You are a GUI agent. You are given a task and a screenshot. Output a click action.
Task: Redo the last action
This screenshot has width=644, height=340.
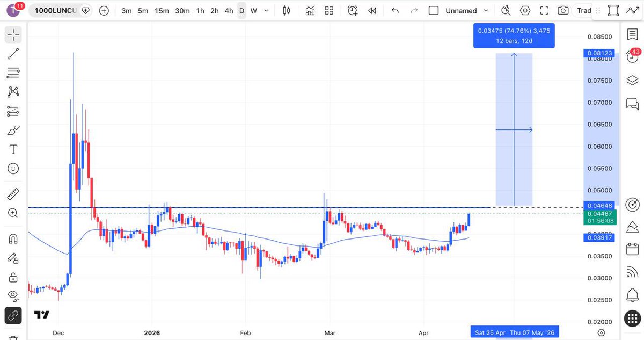tap(414, 10)
